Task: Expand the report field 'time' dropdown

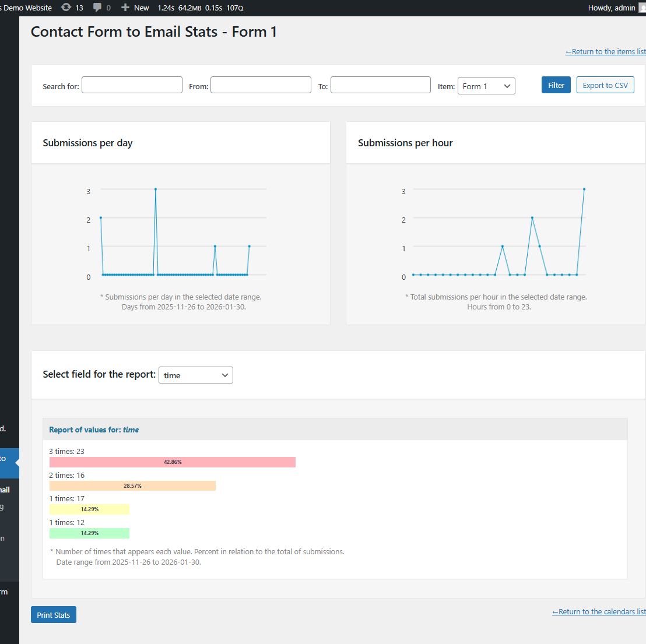Action: click(x=196, y=375)
